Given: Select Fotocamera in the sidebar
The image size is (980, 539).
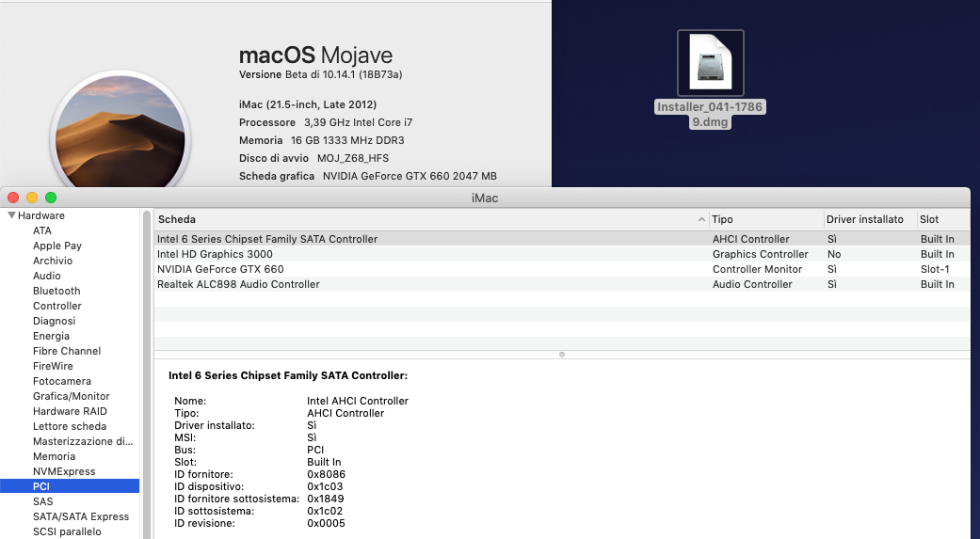Looking at the screenshot, I should [62, 380].
